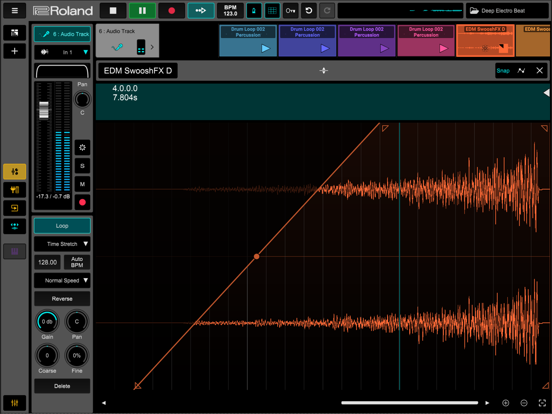
Task: Solo the track with S button
Action: (x=82, y=166)
